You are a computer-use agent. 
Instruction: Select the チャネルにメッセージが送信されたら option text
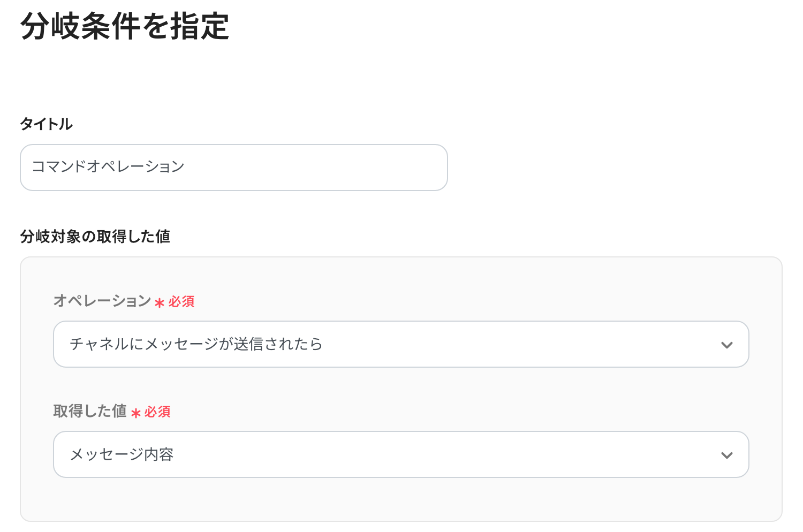click(x=196, y=344)
